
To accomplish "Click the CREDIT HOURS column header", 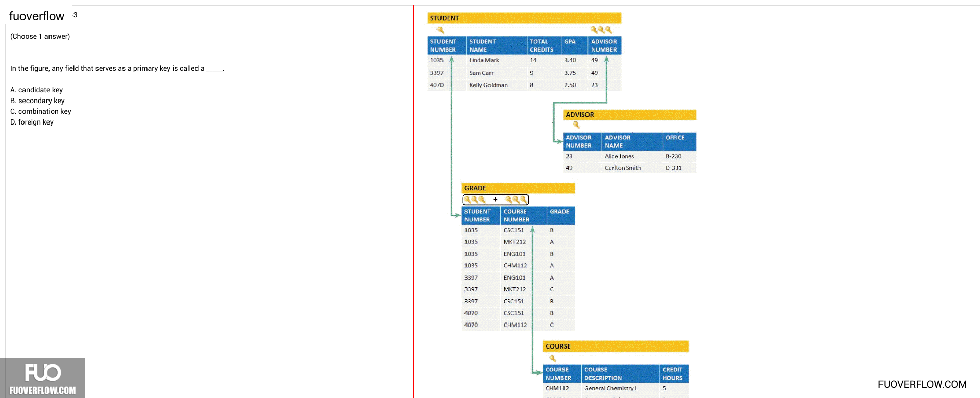I will tap(674, 374).
